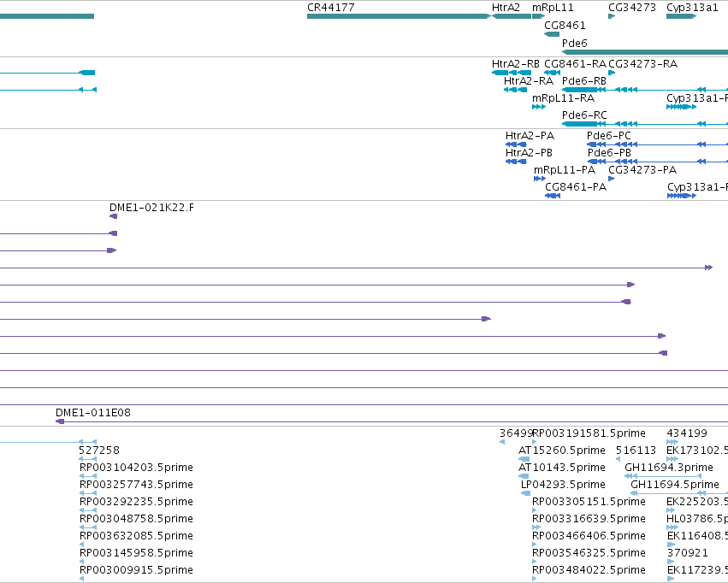Click the RP003145958.5prime EST label
Viewport: 728px width, 583px height.
click(136, 553)
